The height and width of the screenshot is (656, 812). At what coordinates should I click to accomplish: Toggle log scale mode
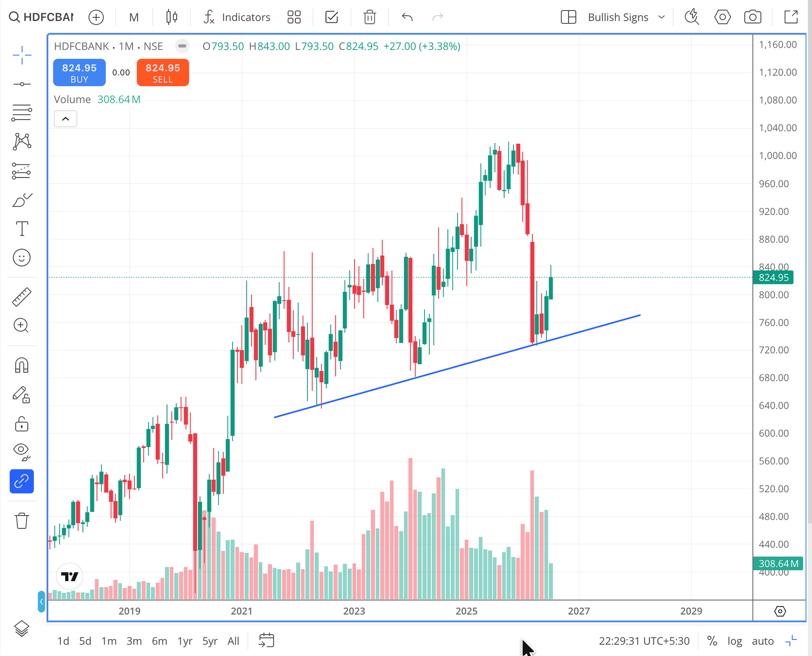point(735,641)
